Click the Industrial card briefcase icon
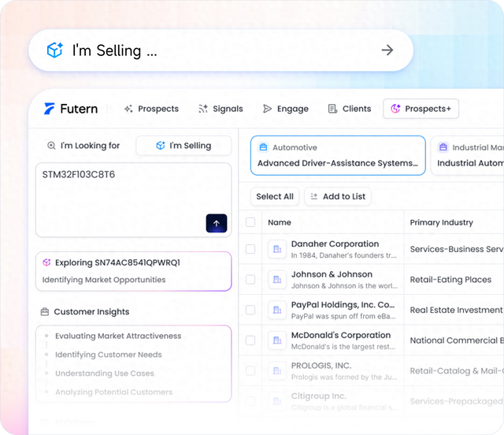 (x=443, y=147)
